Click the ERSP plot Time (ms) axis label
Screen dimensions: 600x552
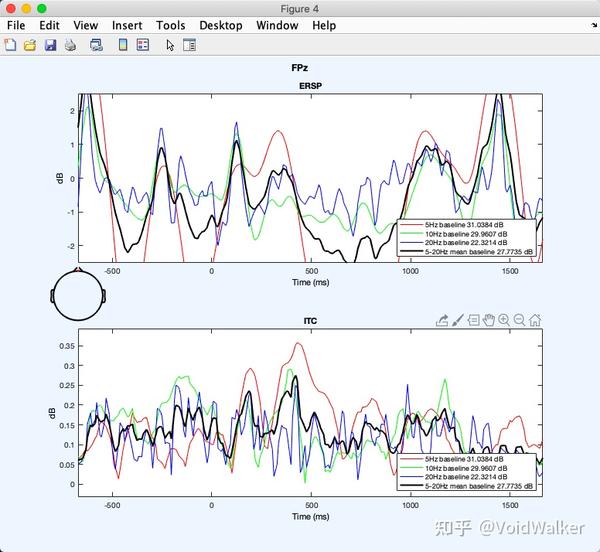[x=311, y=282]
